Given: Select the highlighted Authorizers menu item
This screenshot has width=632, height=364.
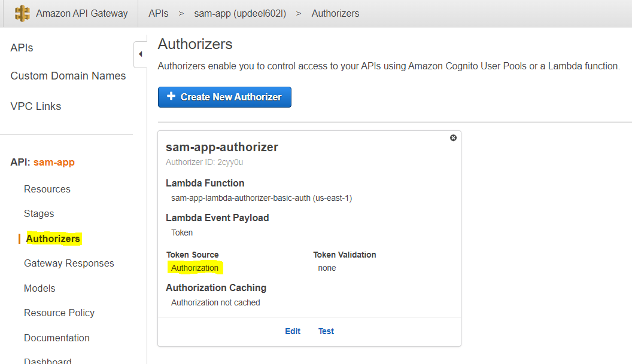Looking at the screenshot, I should click(52, 238).
